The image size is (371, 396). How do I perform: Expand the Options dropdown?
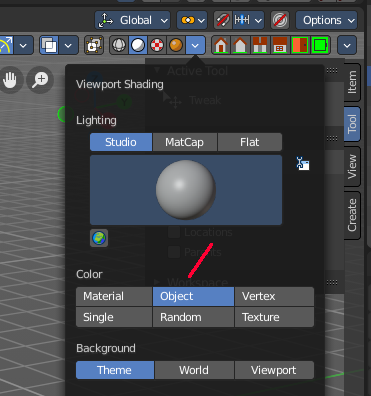point(326,20)
